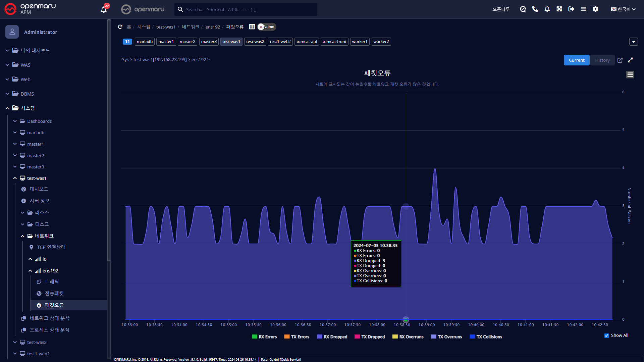Open the 한국어 language dropdown
Viewport: 644px width, 362px height.
click(x=623, y=9)
